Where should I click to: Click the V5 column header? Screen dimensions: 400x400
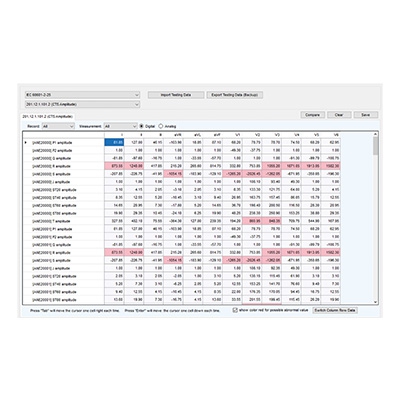(311, 135)
